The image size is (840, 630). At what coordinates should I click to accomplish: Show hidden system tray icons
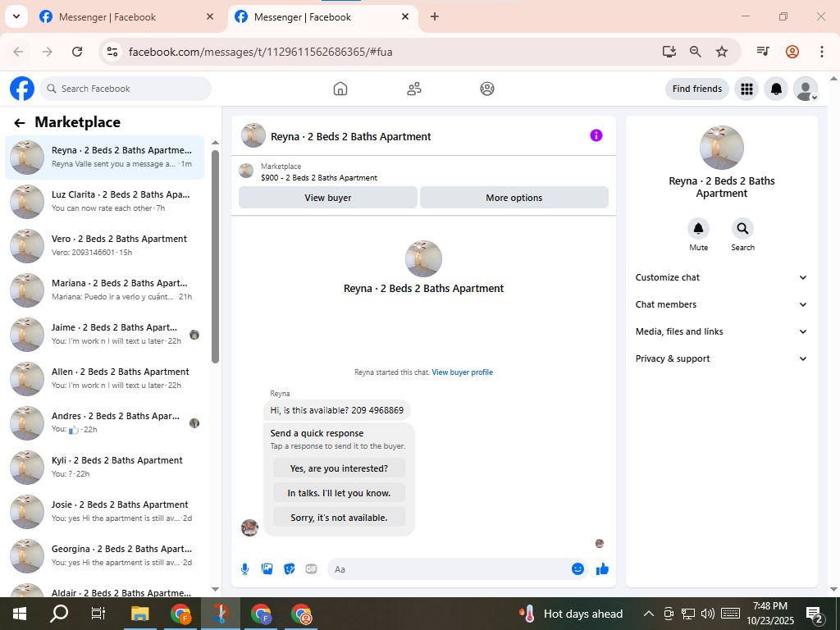(x=648, y=614)
